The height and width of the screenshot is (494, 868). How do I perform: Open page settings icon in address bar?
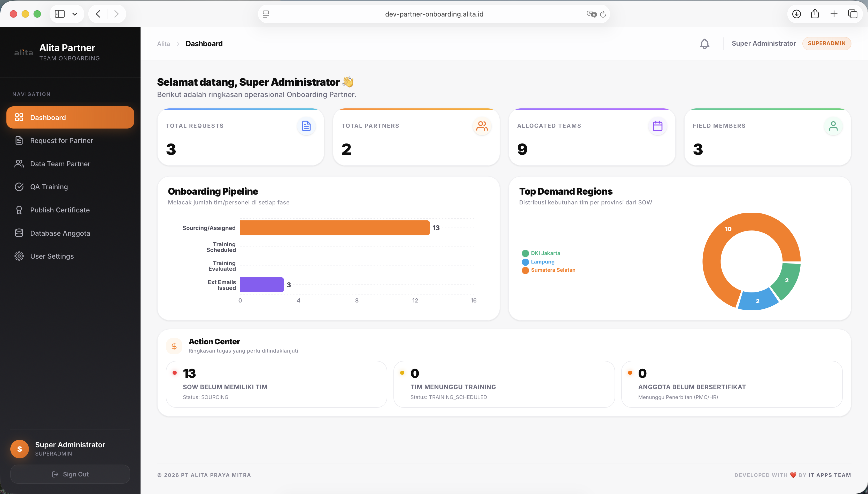pos(266,14)
